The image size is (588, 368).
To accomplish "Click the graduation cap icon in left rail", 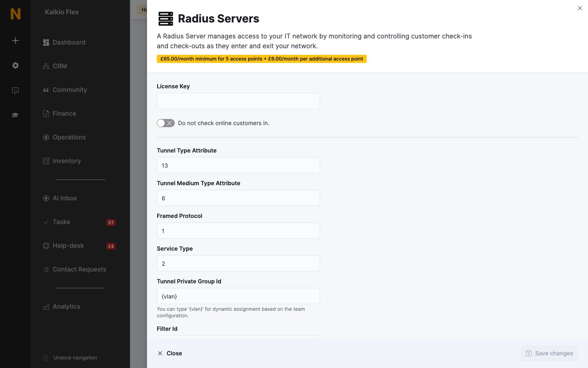I will (x=16, y=115).
